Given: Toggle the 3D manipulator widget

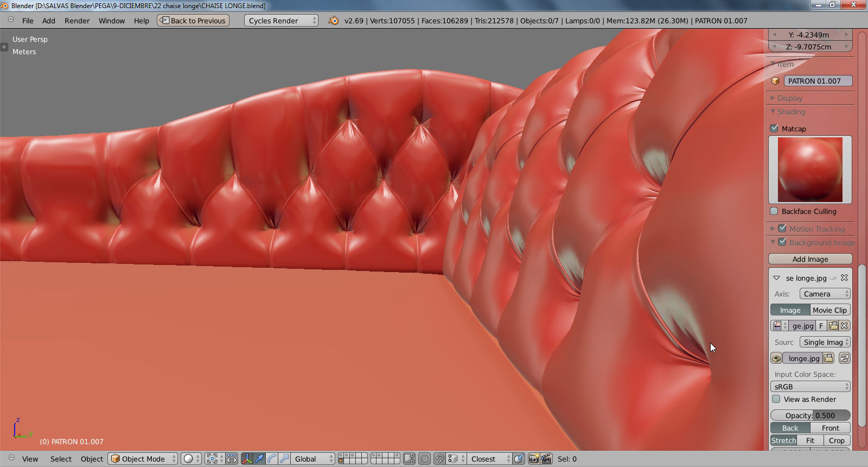Looking at the screenshot, I should (247, 459).
